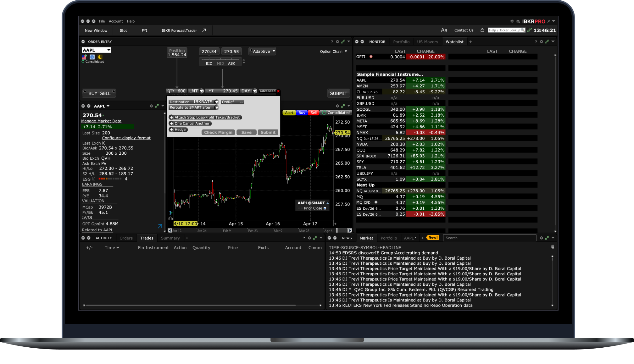Image resolution: width=634 pixels, height=364 pixels.
Task: Open News panel settings gear
Action: coord(541,238)
